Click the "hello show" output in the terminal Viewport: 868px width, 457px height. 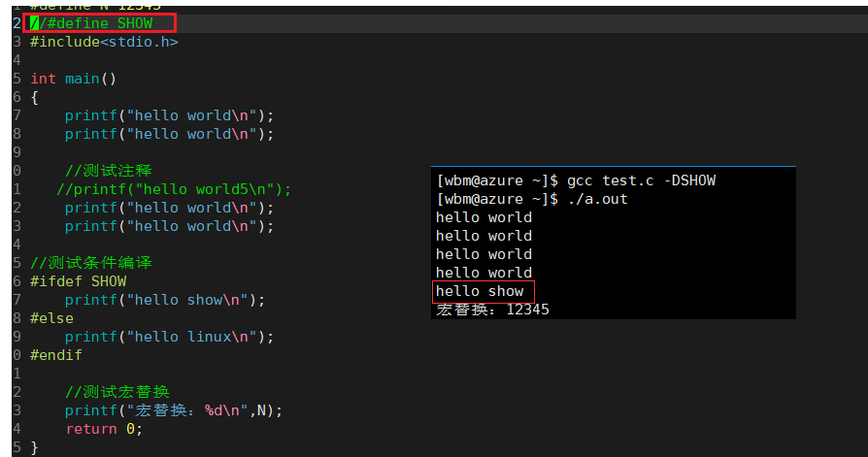pos(480,291)
